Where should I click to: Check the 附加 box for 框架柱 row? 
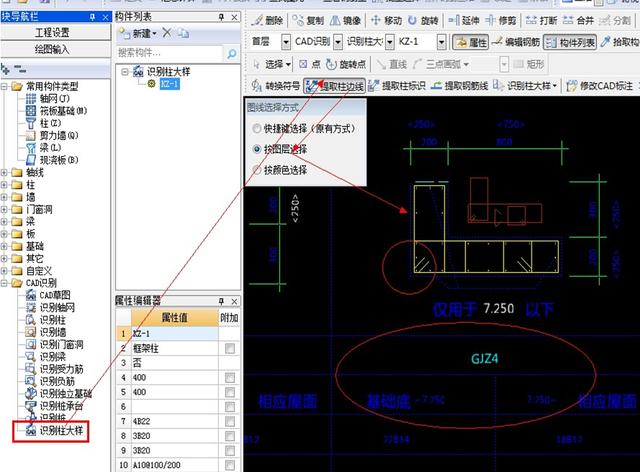230,348
